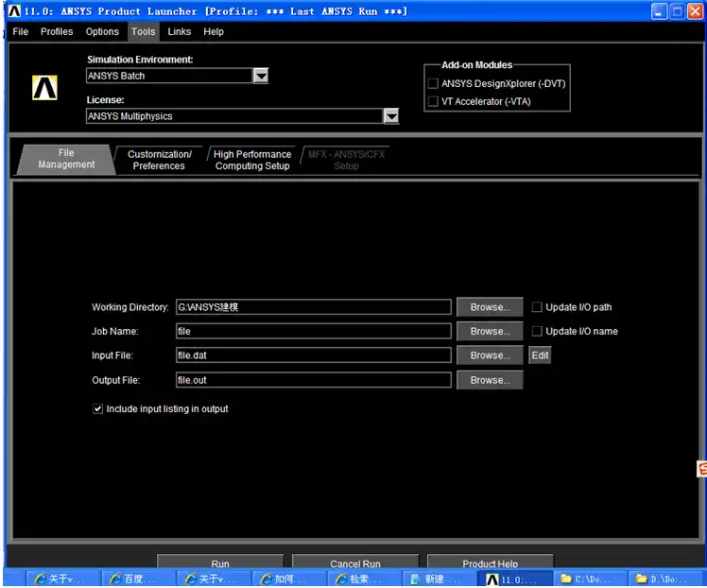
Task: Click the orange icon at right edge
Action: click(x=702, y=469)
